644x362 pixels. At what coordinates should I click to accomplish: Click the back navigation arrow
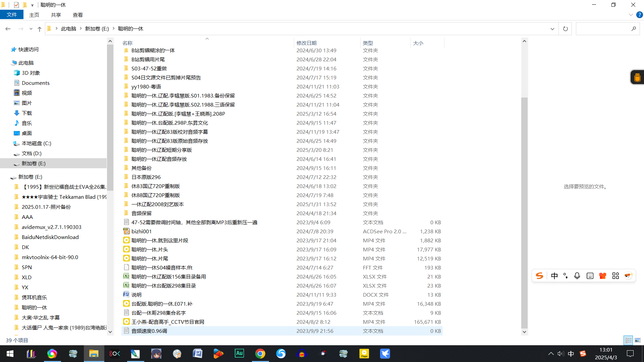coord(8,29)
